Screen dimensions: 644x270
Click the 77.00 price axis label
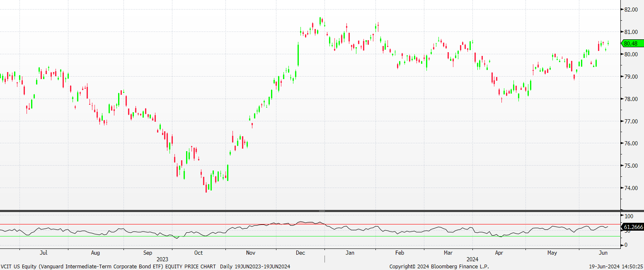coord(630,121)
